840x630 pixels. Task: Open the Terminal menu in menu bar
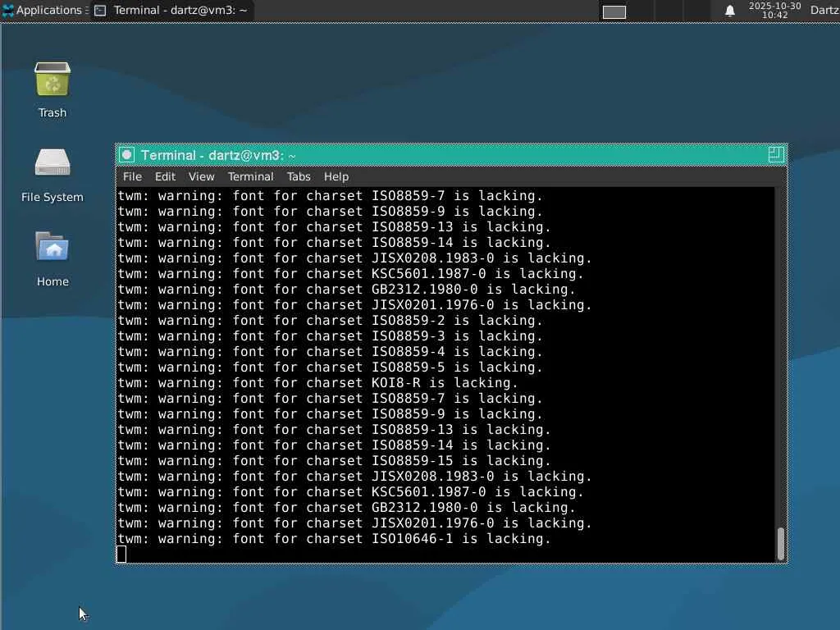pyautogui.click(x=250, y=177)
